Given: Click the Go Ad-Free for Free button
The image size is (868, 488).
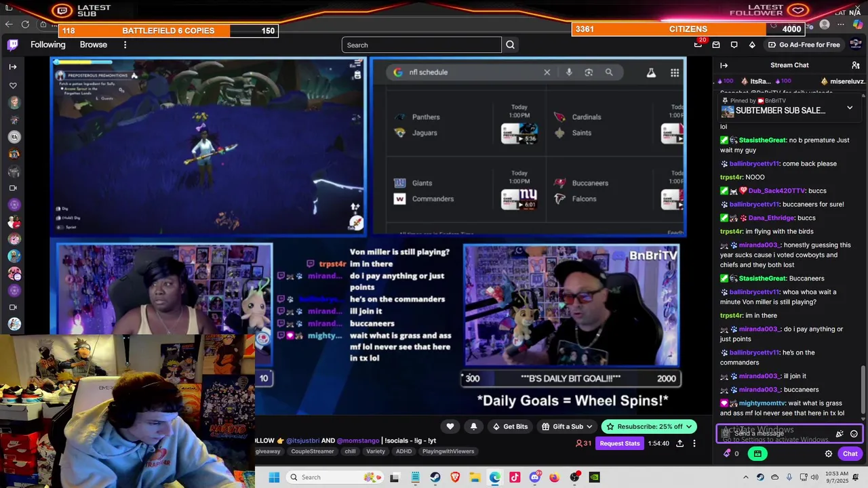Looking at the screenshot, I should [804, 45].
